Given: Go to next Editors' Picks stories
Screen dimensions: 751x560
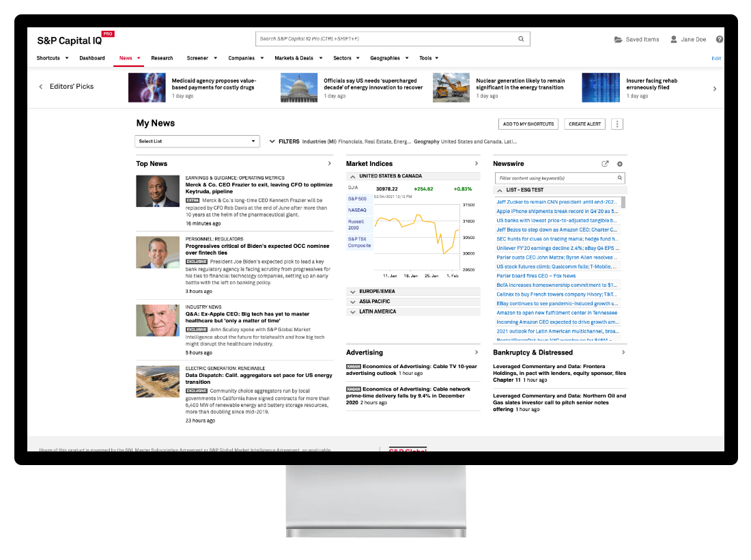Looking at the screenshot, I should click(715, 89).
